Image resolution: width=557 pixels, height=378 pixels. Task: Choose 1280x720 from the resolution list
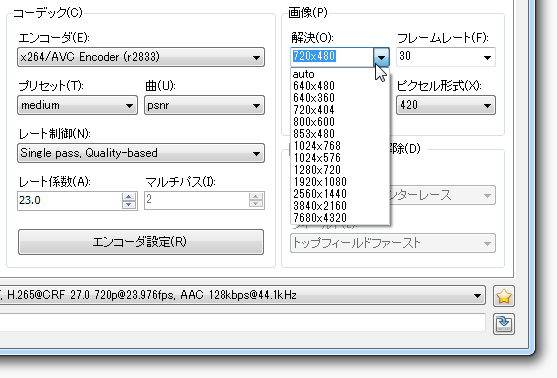click(x=340, y=170)
